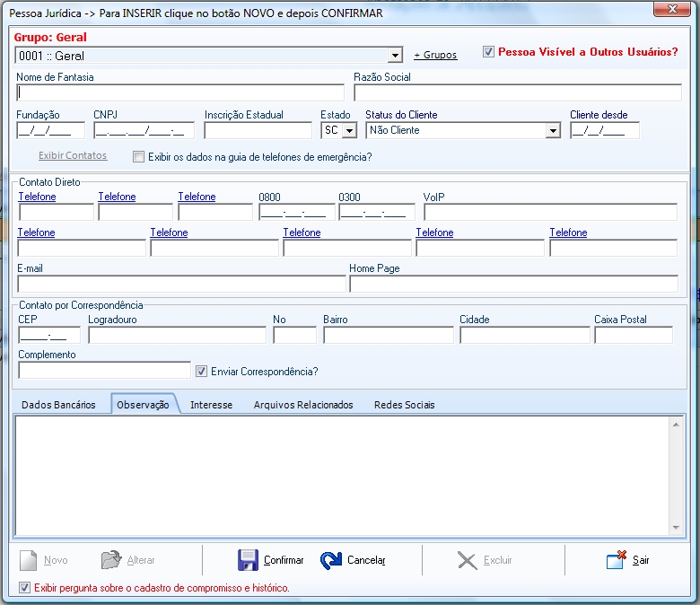This screenshot has width=700, height=605.
Task: Click the observation scrollbar down arrow
Action: (x=676, y=527)
